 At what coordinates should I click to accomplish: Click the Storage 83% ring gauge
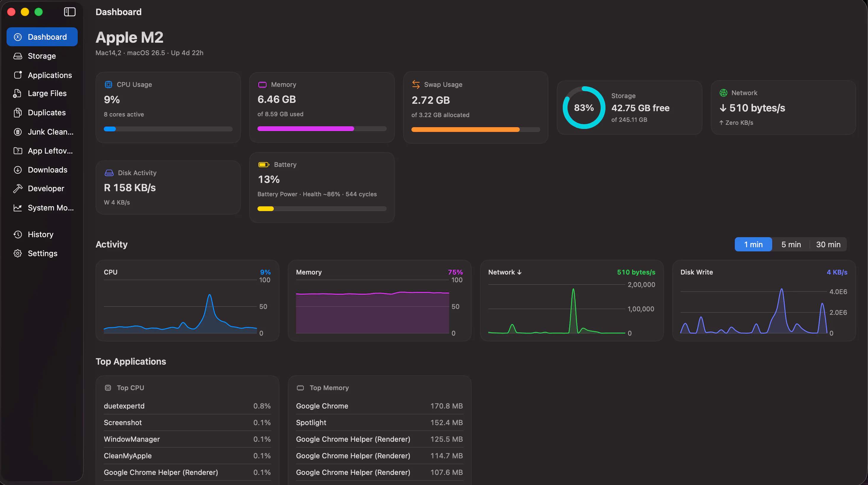pos(584,108)
